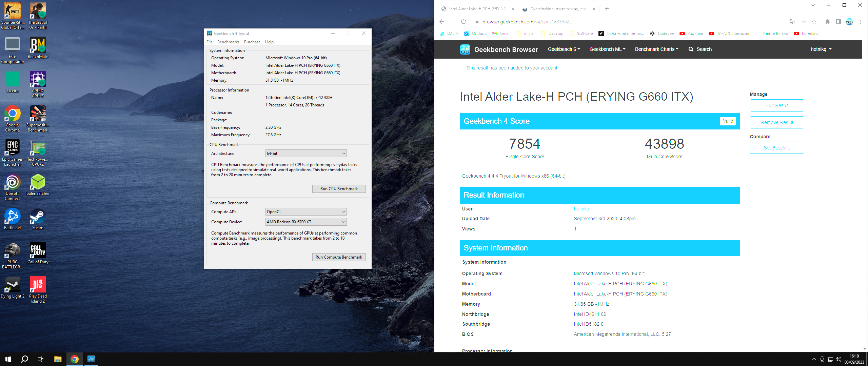
Task: Switch to Geekbench taskbar icon
Action: (91, 359)
